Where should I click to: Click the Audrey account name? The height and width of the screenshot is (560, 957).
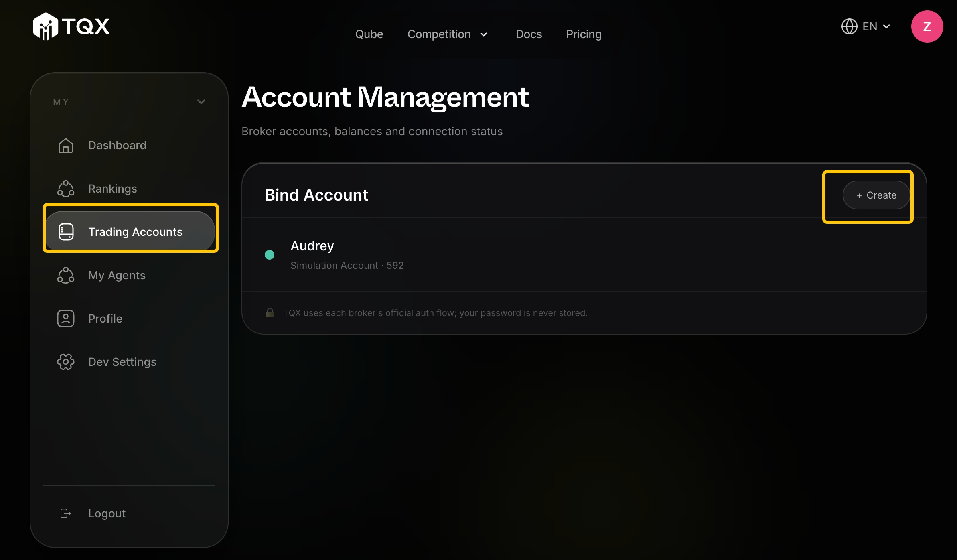pos(312,246)
